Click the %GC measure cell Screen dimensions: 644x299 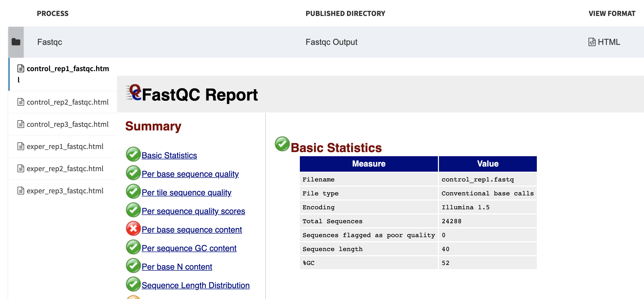point(369,263)
